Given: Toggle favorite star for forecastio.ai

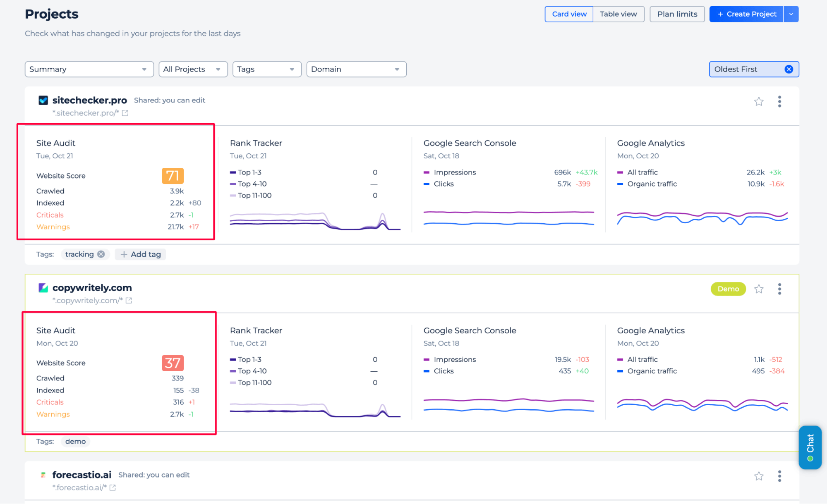Looking at the screenshot, I should [758, 476].
